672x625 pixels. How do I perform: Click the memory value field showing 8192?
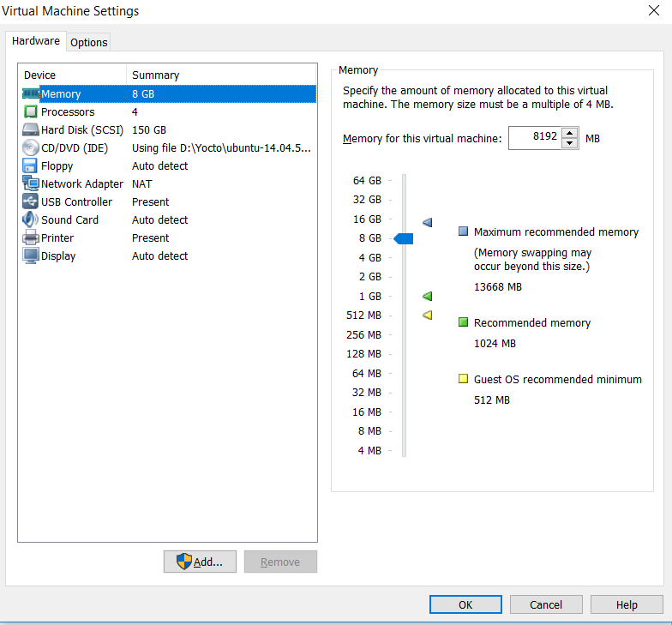click(x=535, y=138)
